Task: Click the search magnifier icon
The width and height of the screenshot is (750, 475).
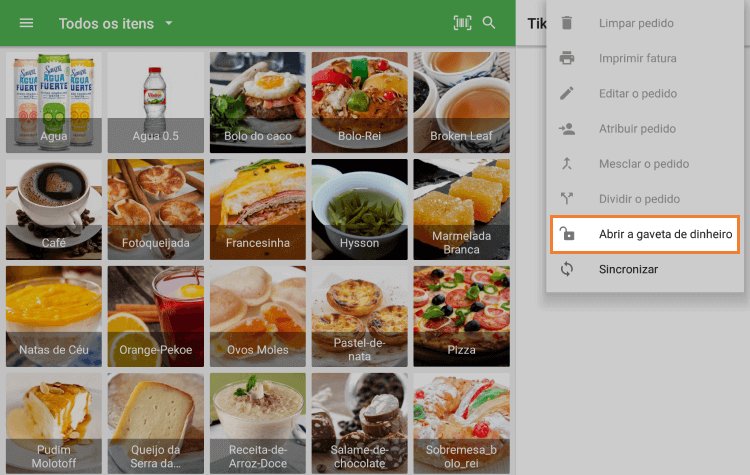Action: [489, 22]
